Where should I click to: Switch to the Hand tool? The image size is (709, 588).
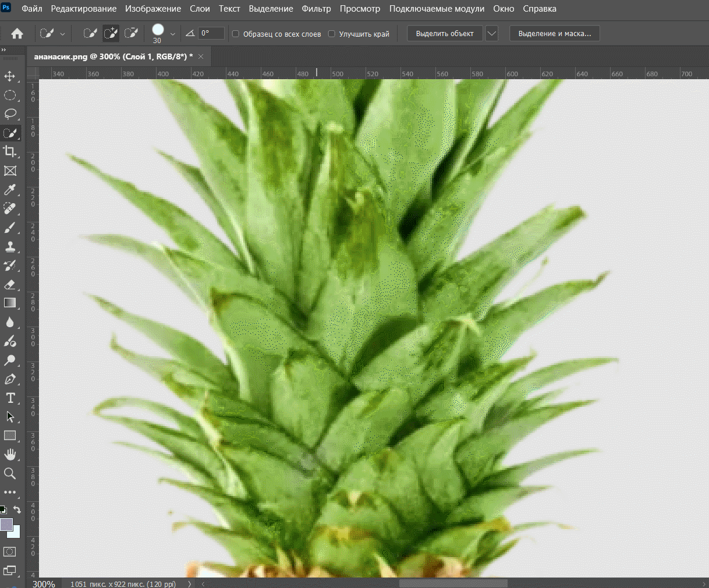(10, 455)
